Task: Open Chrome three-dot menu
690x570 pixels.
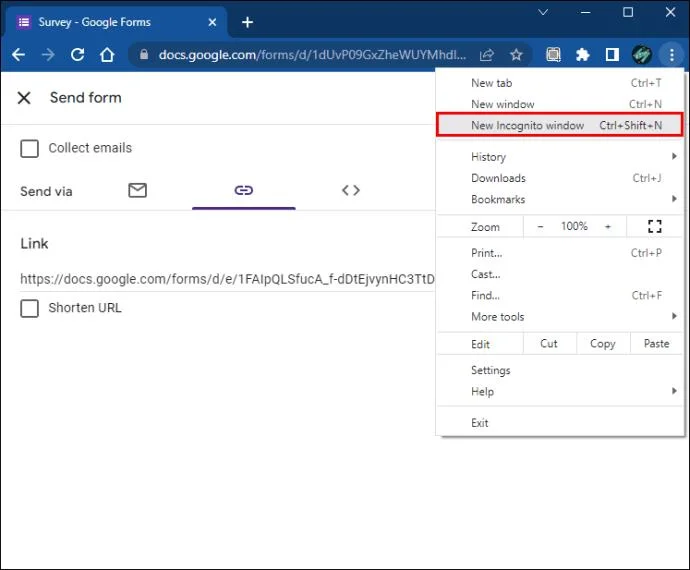Action: (672, 55)
